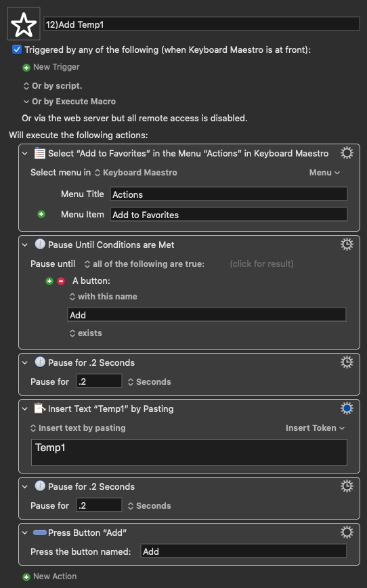Click the Menu Title field containing Actions
This screenshot has height=588, width=367.
coord(229,194)
